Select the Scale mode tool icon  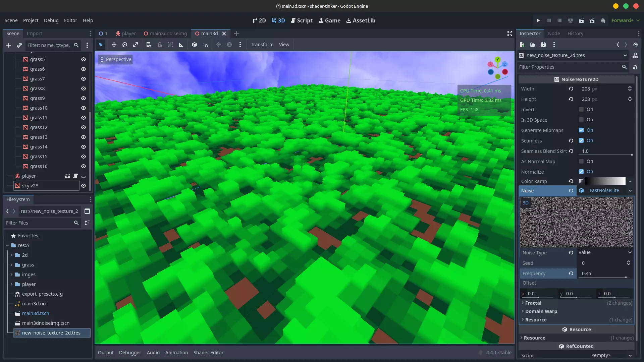click(136, 45)
